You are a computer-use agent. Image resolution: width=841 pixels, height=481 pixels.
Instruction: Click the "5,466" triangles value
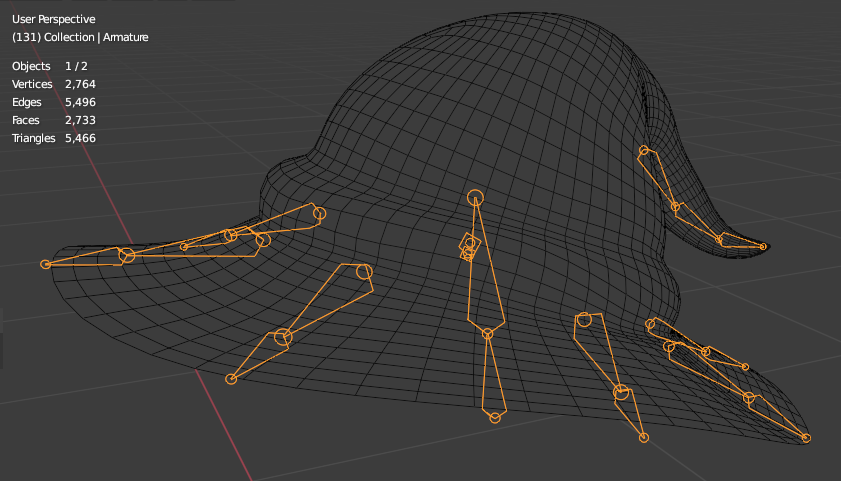pyautogui.click(x=80, y=138)
